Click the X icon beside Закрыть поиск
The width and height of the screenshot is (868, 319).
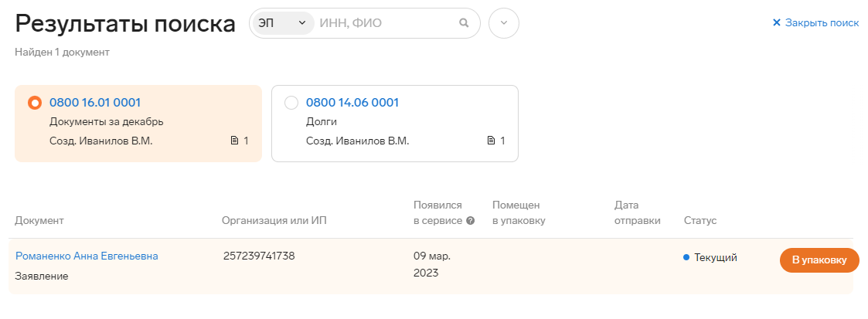776,22
